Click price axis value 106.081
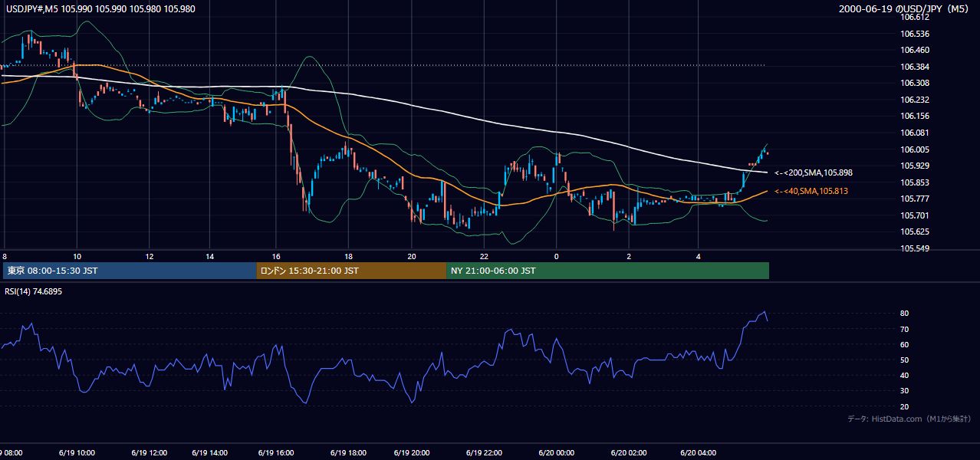 tap(915, 133)
